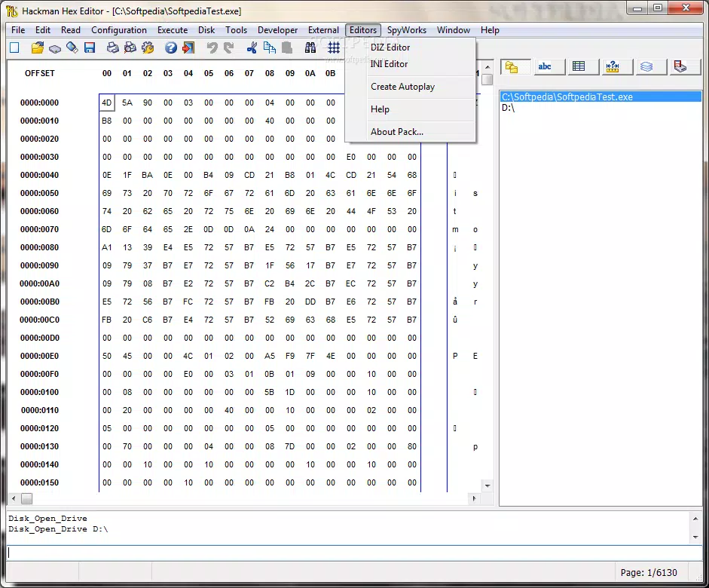709x588 pixels.
Task: Click horizontal scroll left arrow below hex view
Action: 14,498
